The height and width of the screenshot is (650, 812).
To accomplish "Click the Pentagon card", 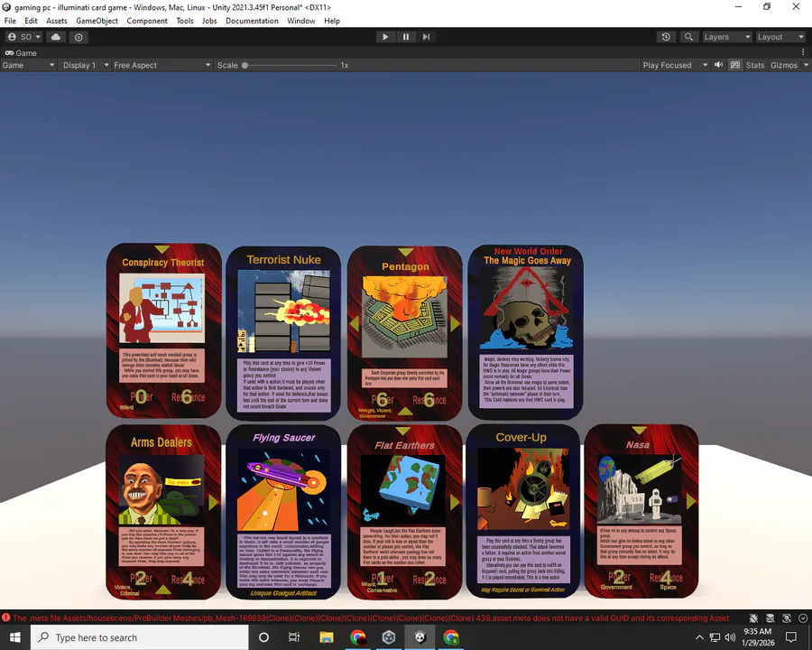I will click(405, 333).
